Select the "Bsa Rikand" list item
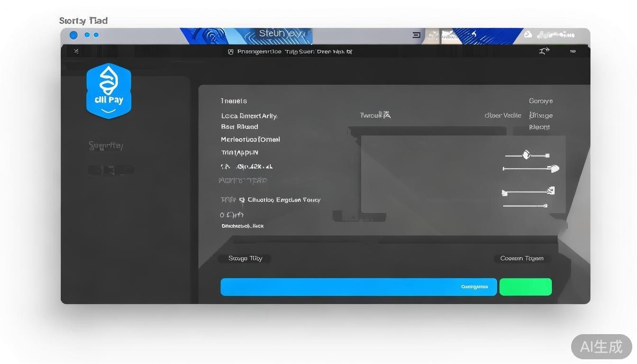The image size is (637, 364). point(239,127)
